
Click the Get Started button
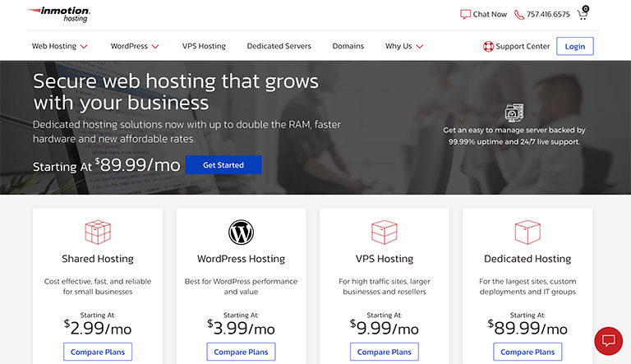coord(223,164)
